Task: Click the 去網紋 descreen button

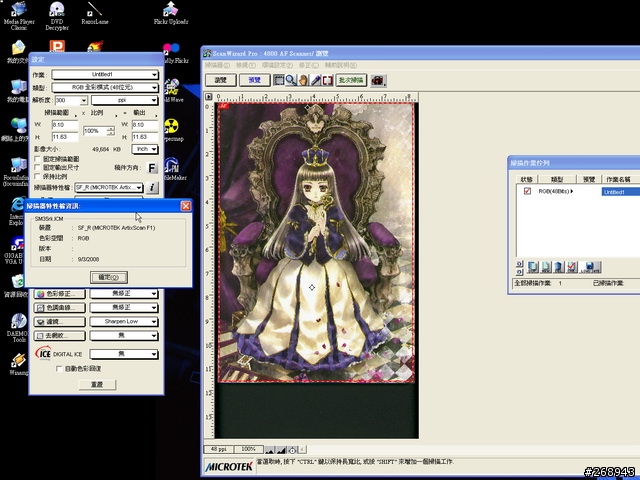Action: tap(60, 336)
